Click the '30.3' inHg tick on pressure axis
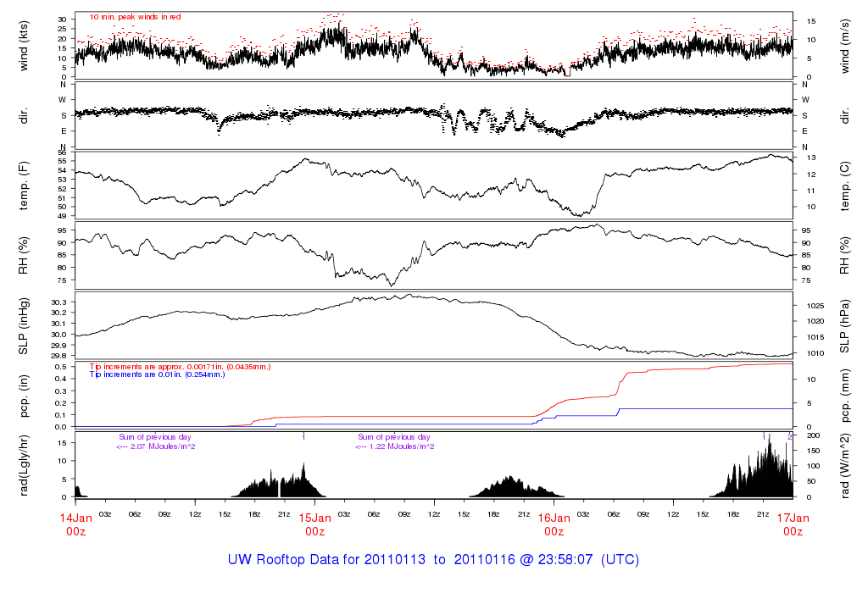The image size is (868, 593). pyautogui.click(x=58, y=302)
